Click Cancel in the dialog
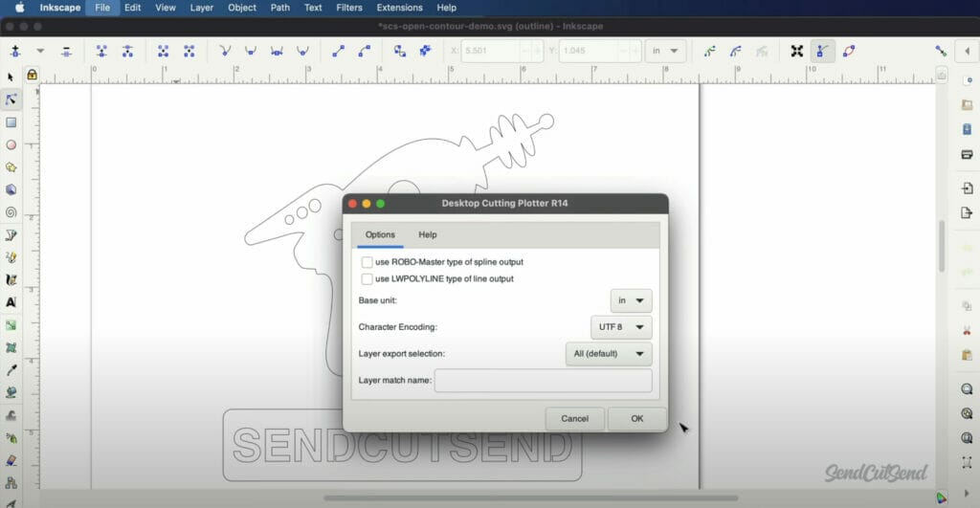Viewport: 980px width, 508px height. (x=574, y=418)
